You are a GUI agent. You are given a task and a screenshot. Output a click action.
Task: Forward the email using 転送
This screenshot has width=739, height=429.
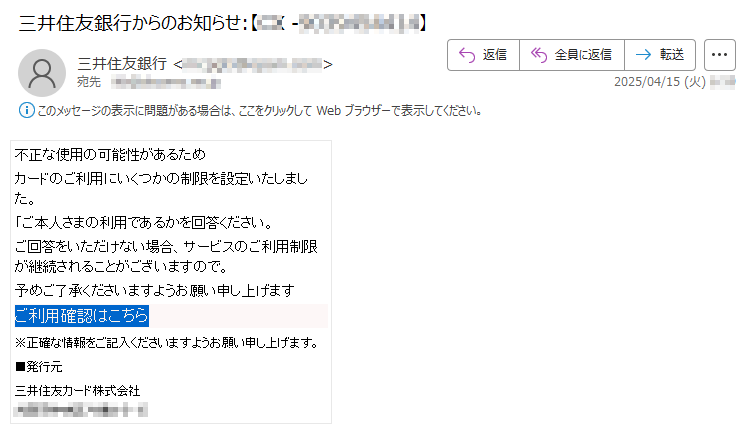click(660, 55)
